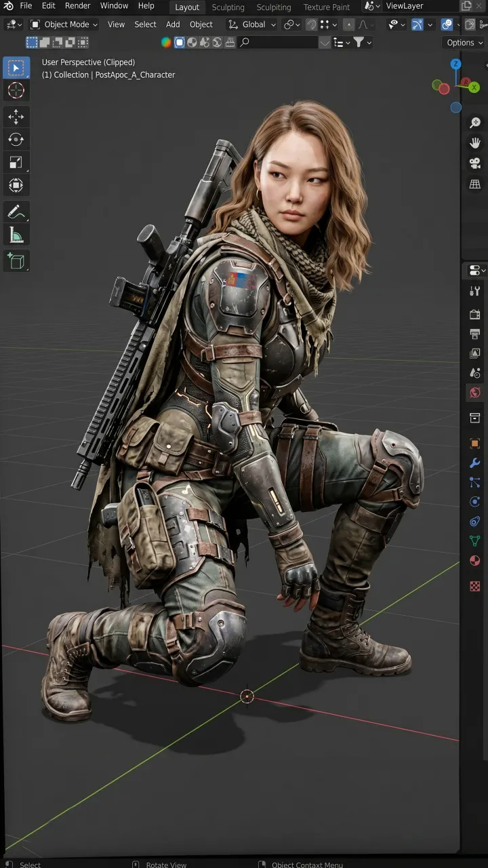Open the Object Mode dropdown
The width and height of the screenshot is (488, 868).
point(64,24)
